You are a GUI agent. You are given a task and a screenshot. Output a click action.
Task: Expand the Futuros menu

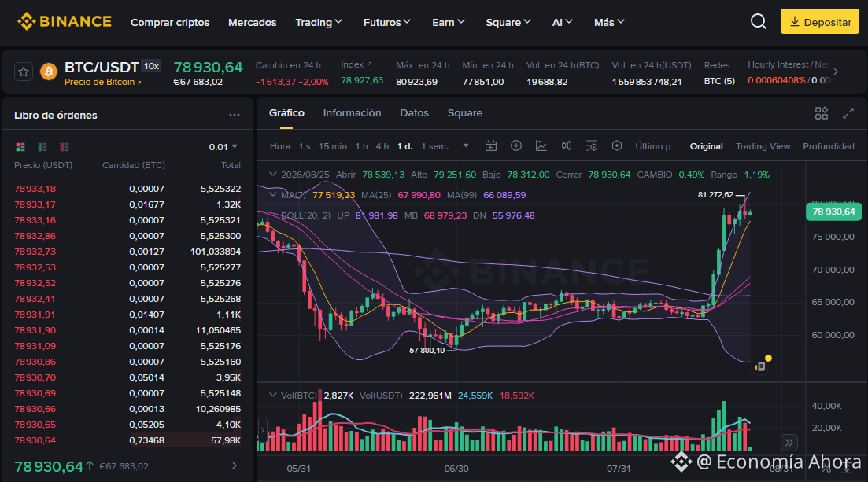click(x=387, y=22)
